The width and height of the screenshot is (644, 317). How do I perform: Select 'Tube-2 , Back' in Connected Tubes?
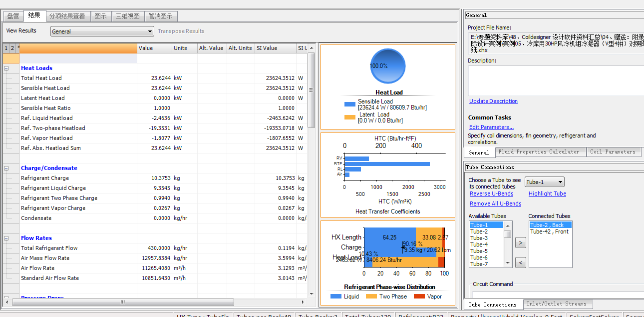[550, 225]
